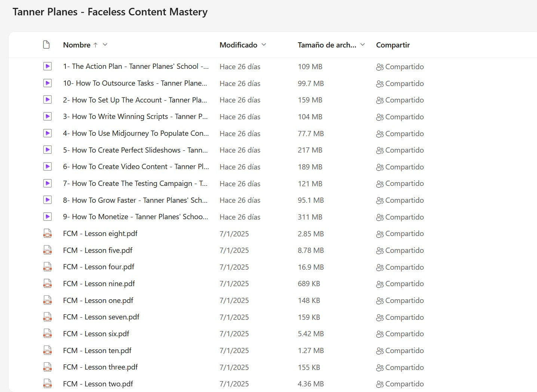Select the 217 MB file size cell
Image resolution: width=537 pixels, height=392 pixels.
[x=310, y=150]
